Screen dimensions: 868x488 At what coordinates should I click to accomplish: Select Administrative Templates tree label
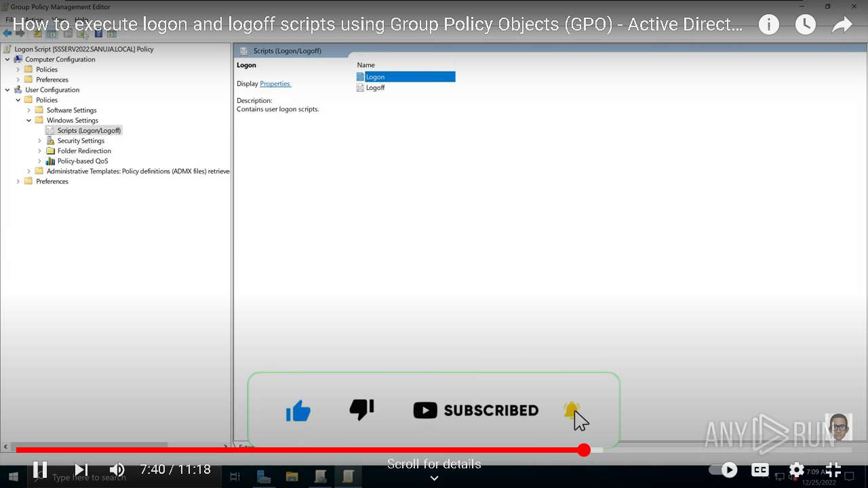point(138,171)
